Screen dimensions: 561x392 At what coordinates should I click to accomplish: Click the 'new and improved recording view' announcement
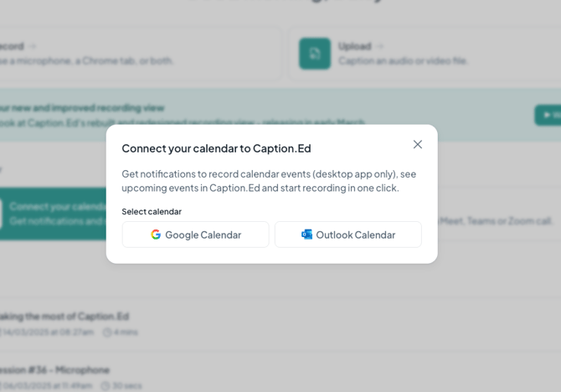[82, 107]
